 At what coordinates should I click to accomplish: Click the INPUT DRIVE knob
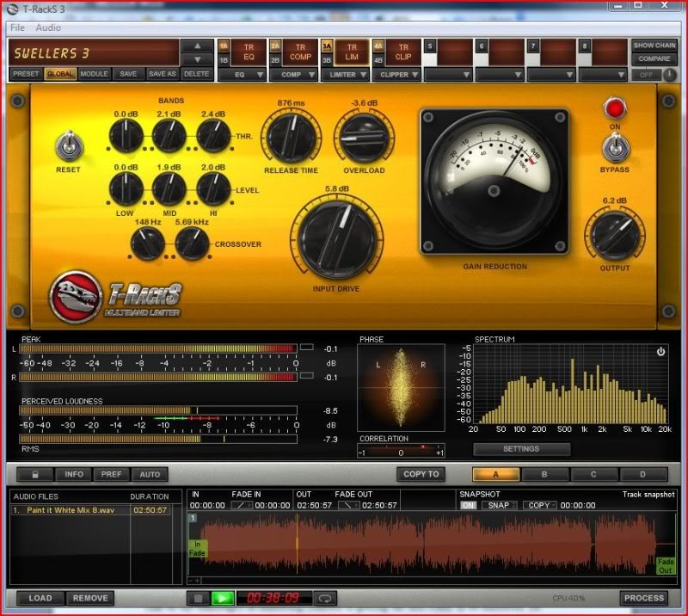pos(337,240)
